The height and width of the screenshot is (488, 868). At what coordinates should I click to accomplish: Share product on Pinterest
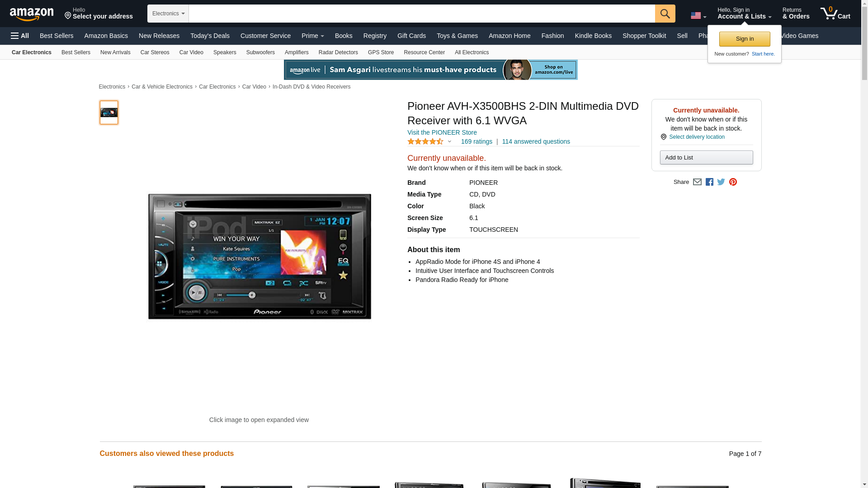click(733, 182)
